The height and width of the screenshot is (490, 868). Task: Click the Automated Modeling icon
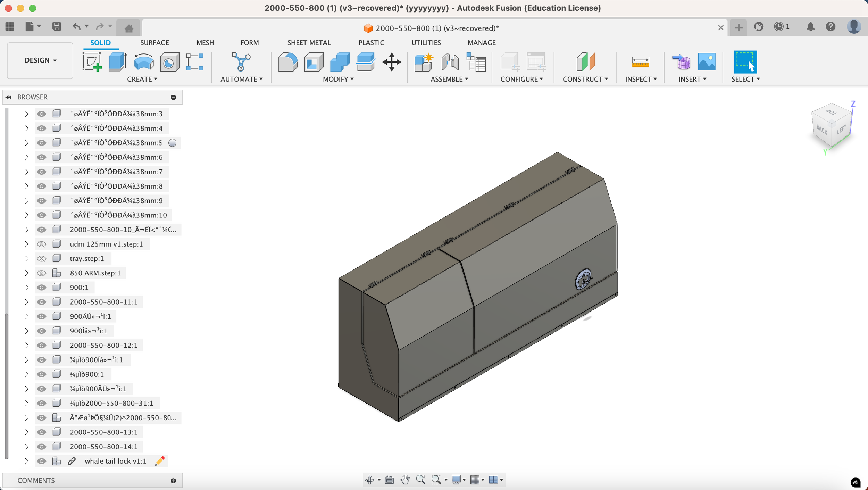point(241,62)
